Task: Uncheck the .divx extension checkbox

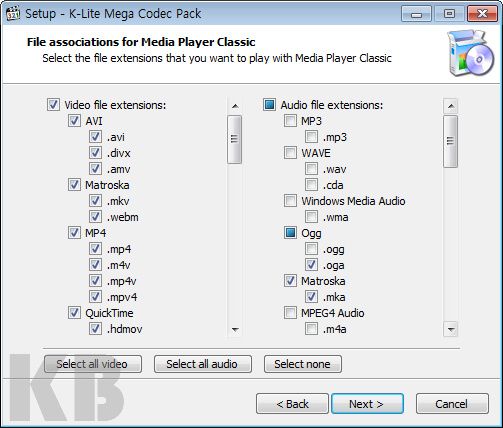Action: [95, 153]
